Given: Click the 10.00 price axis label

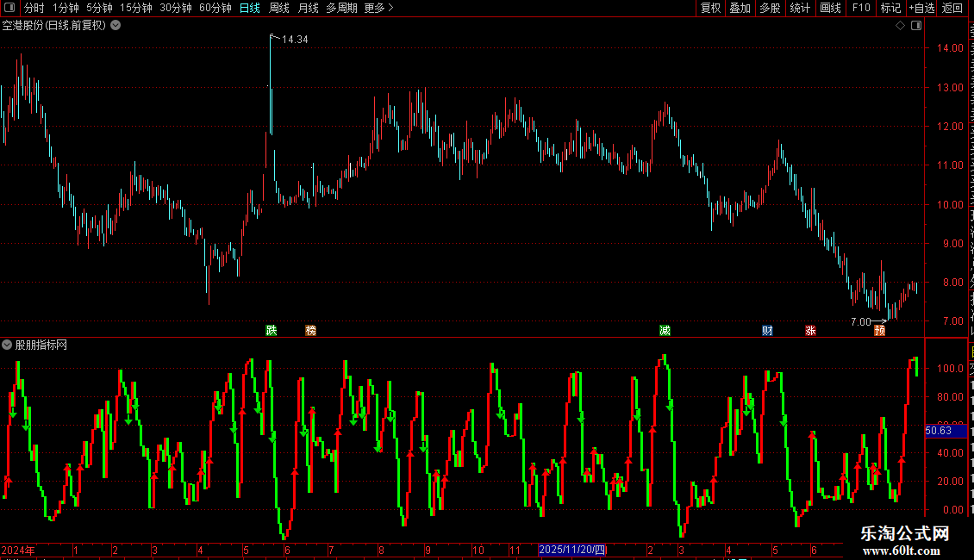Looking at the screenshot, I should click(x=951, y=205).
